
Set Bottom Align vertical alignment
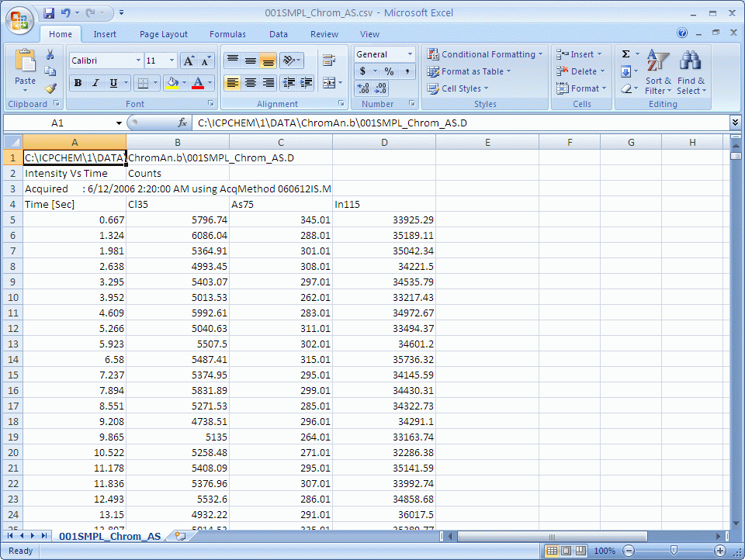[268, 60]
